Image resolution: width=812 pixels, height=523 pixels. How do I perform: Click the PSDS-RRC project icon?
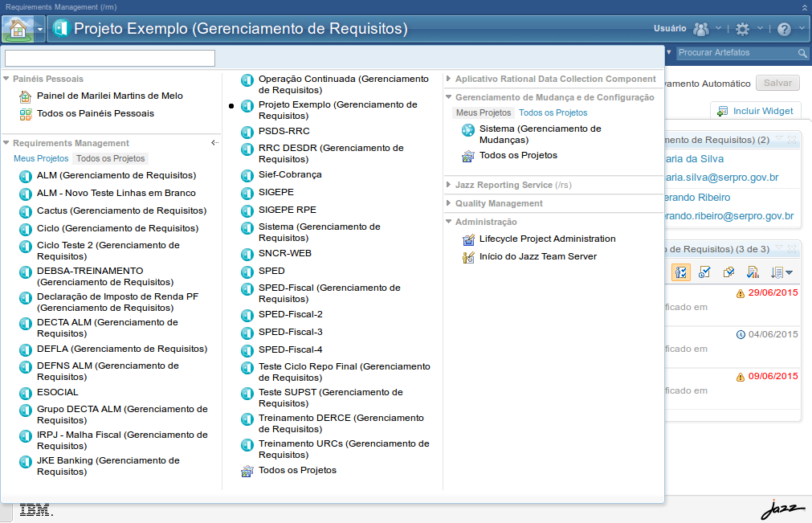[247, 133]
